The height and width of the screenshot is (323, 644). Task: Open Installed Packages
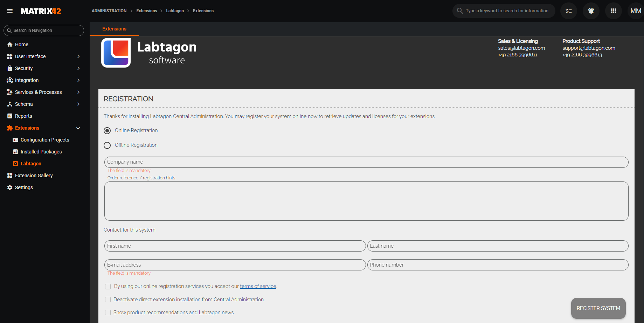click(x=41, y=152)
